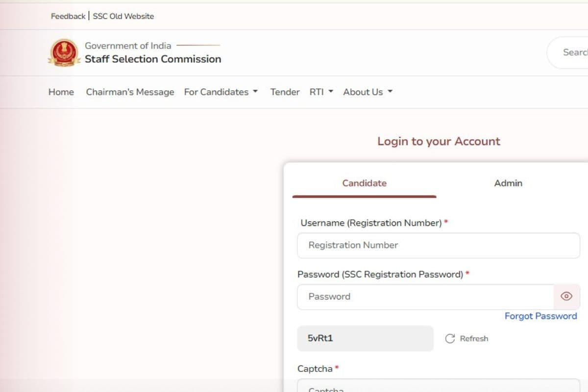Click the captcha code 5vRt1 box
588x392 pixels.
(x=365, y=339)
